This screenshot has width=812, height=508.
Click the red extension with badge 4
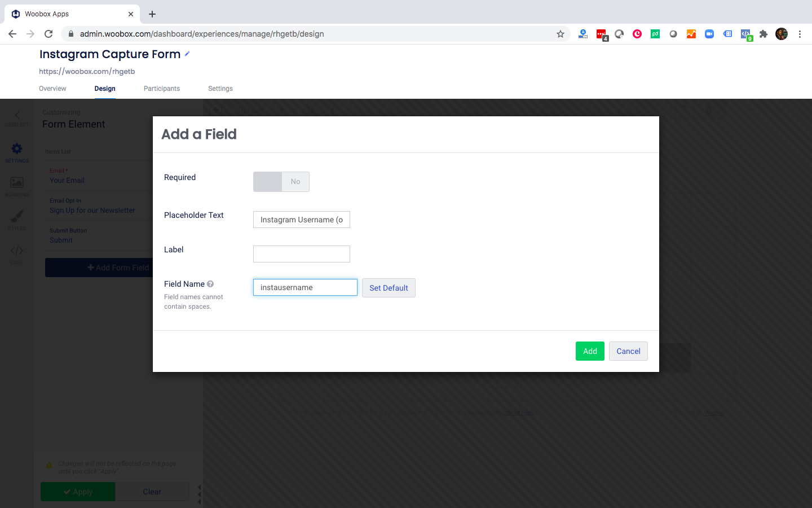pyautogui.click(x=602, y=35)
